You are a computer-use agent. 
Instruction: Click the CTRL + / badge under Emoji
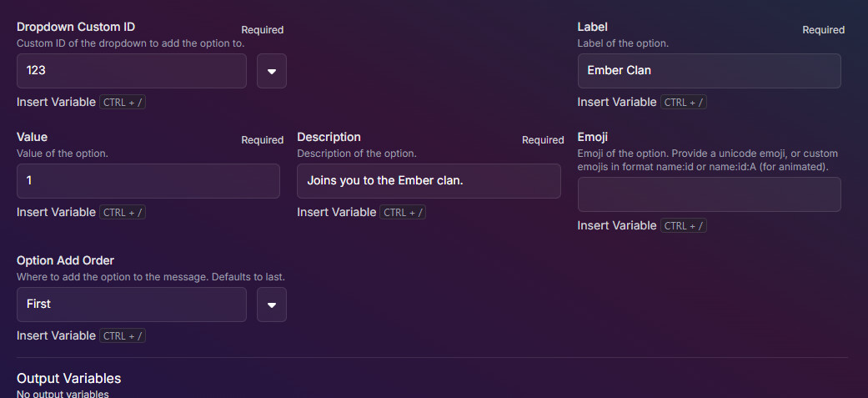click(x=684, y=225)
